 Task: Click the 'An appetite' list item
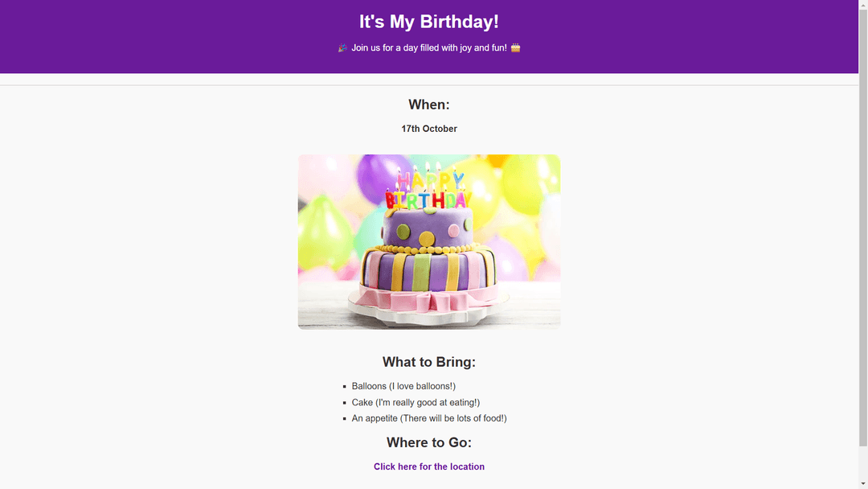click(429, 419)
